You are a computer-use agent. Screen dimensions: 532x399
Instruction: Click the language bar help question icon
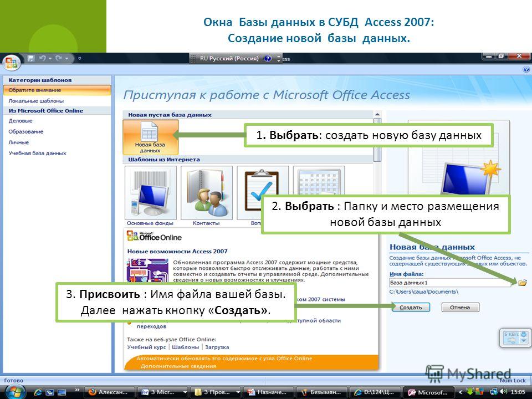click(268, 58)
